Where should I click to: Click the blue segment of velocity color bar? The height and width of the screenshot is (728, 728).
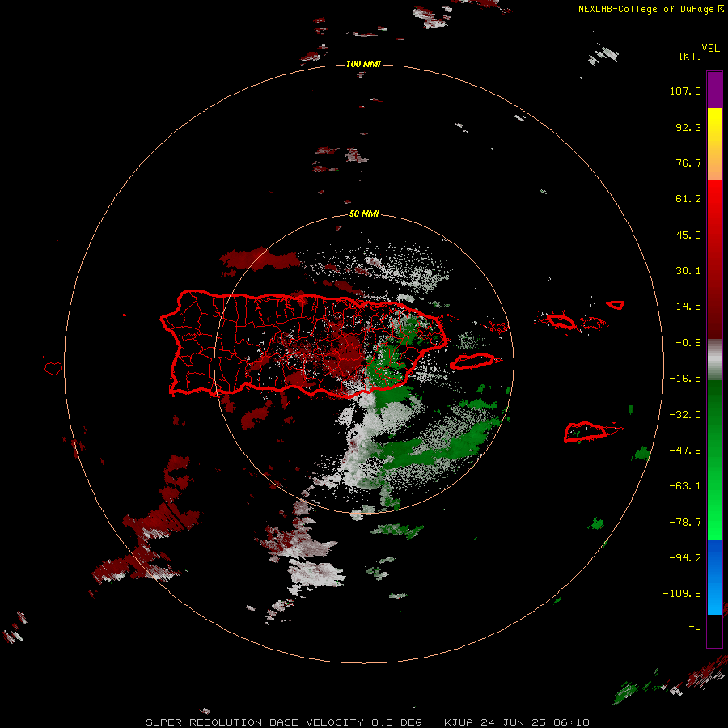pyautogui.click(x=714, y=577)
